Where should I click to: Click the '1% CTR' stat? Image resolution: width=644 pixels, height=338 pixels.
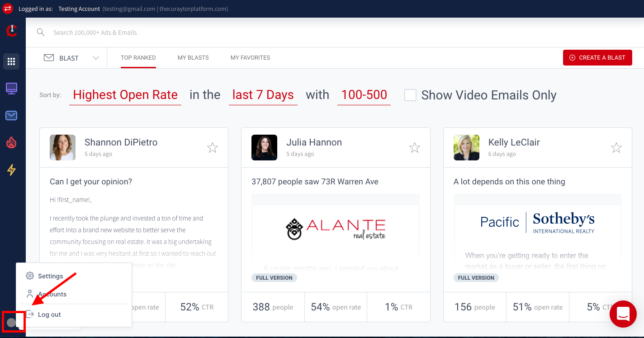[x=398, y=307]
